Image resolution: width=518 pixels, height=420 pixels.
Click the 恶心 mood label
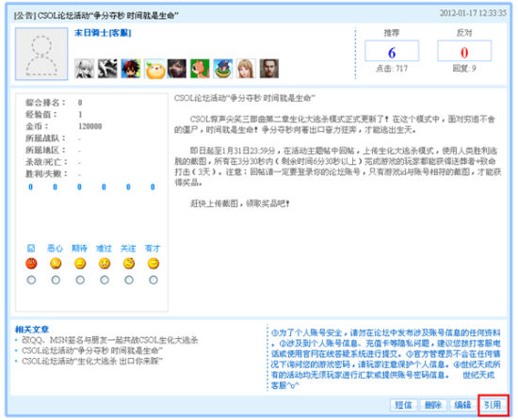[x=56, y=249]
